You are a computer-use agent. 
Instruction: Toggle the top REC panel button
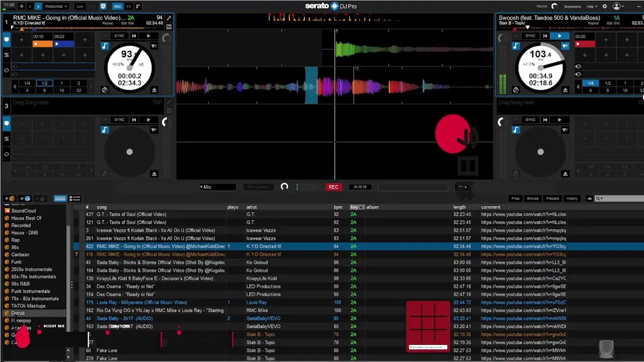coord(117,7)
